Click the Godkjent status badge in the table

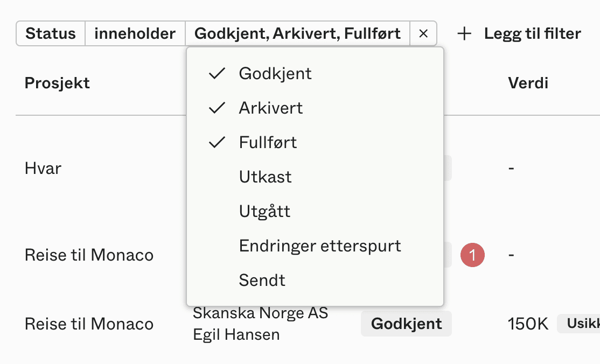[406, 324]
